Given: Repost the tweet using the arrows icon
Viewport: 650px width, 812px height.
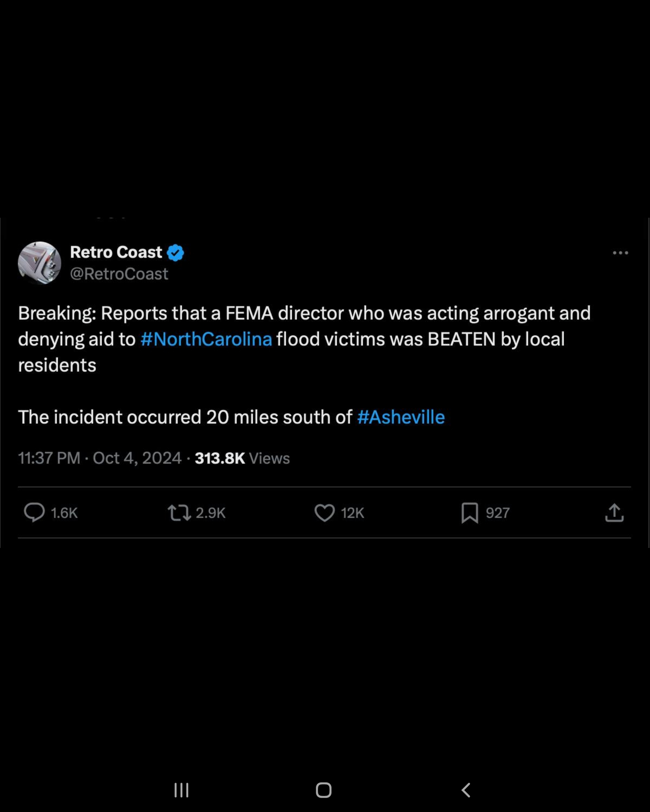Looking at the screenshot, I should pyautogui.click(x=179, y=513).
